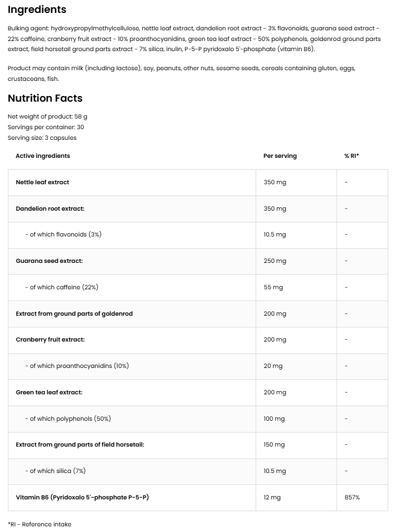395x532 pixels.
Task: Select the Nettle leaf extract row label
Action: coord(43,182)
